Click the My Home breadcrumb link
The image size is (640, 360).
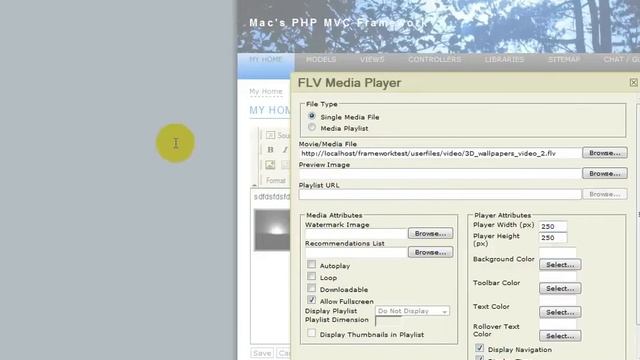click(266, 91)
